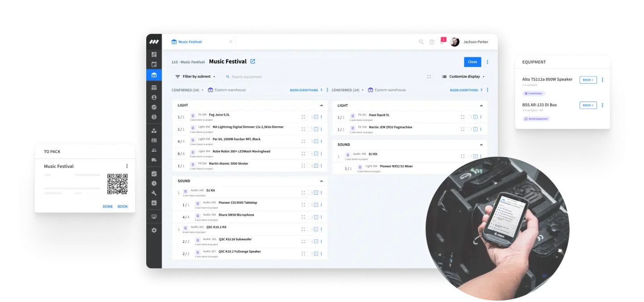The height and width of the screenshot is (302, 644).
Task: Click the scan icon on Fog Juice row
Action: [303, 117]
